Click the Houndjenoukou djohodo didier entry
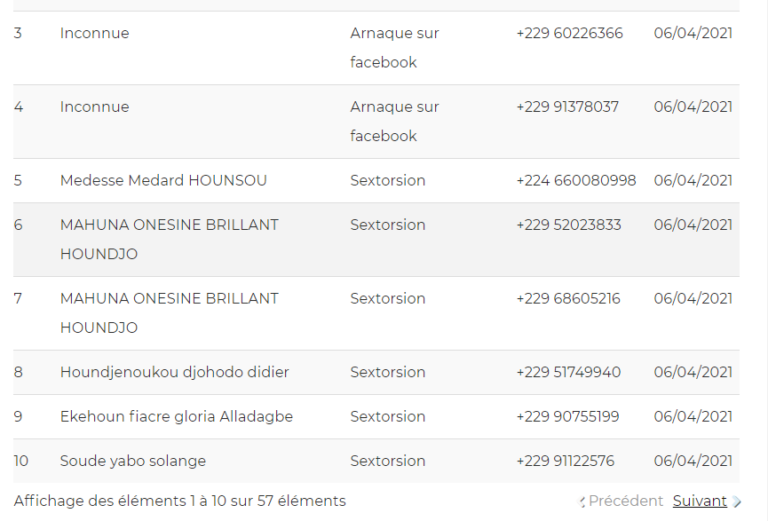This screenshot has height=521, width=768. [174, 373]
